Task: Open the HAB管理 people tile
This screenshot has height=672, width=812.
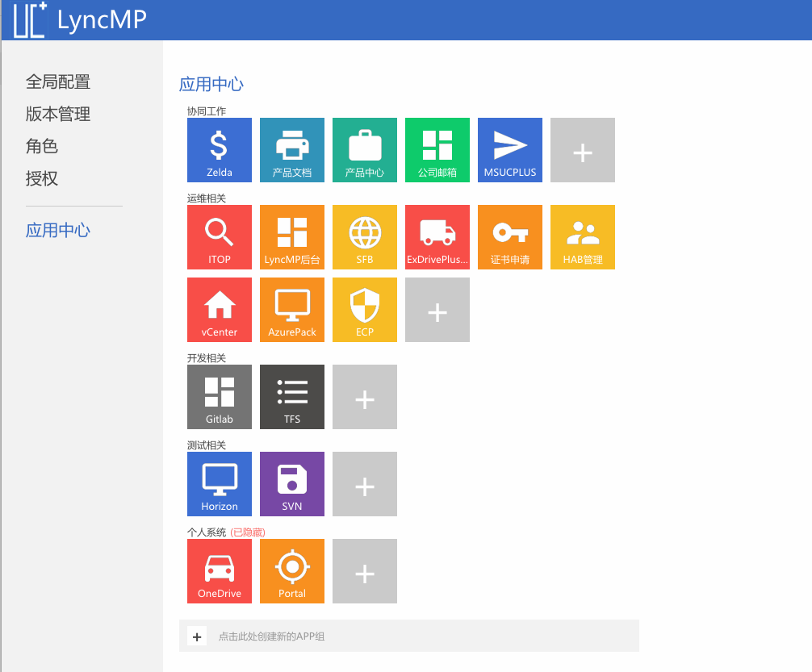Action: coord(583,237)
